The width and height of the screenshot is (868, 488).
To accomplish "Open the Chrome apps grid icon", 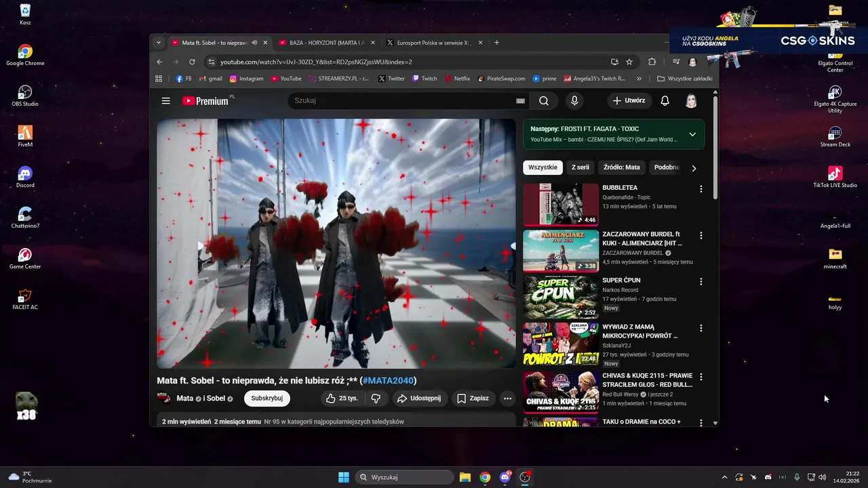I will coord(159,79).
